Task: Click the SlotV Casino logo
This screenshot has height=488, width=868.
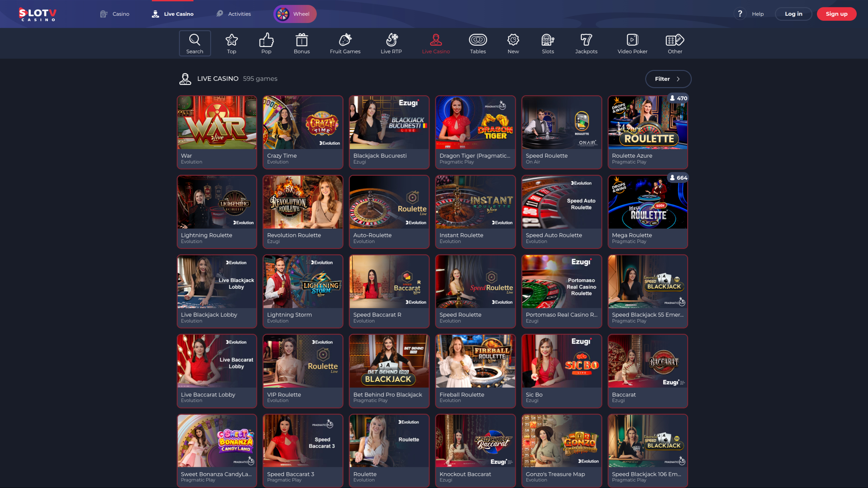Action: 37,14
